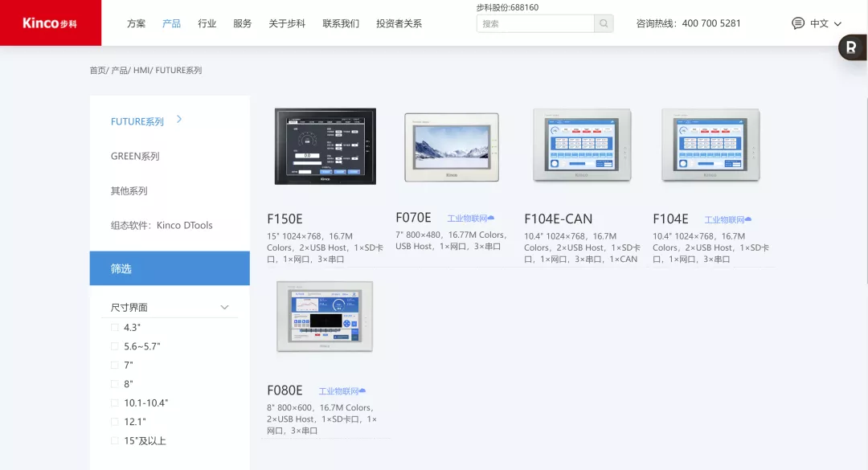Select 其他系列 in the sidebar
This screenshot has height=470, width=868.
tap(129, 191)
